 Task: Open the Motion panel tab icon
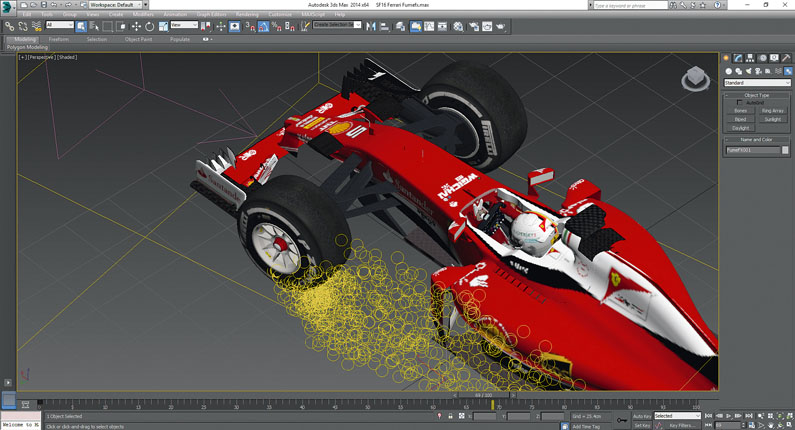[x=762, y=58]
